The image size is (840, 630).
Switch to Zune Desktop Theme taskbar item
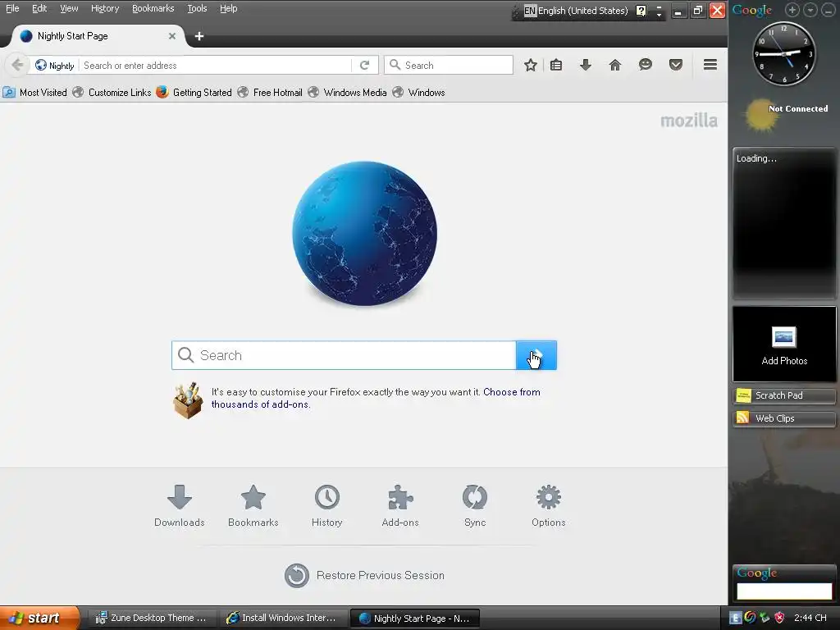pyautogui.click(x=152, y=619)
